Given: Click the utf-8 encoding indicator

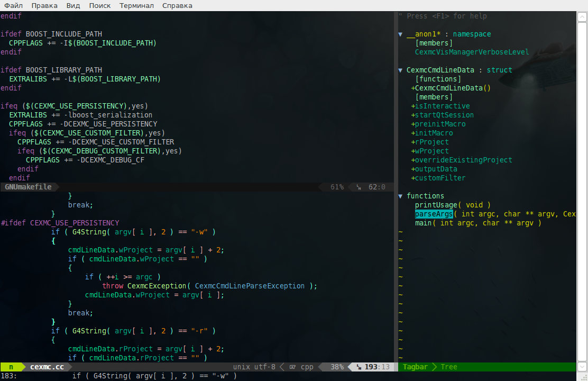Looking at the screenshot, I should 265,367.
